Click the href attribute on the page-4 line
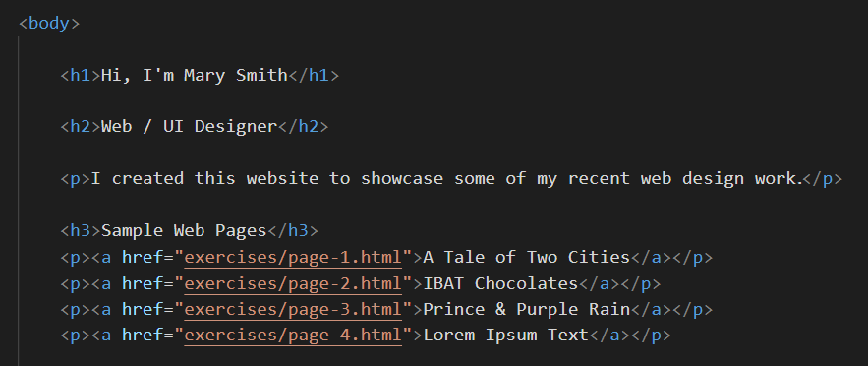The width and height of the screenshot is (868, 366). click(x=143, y=335)
